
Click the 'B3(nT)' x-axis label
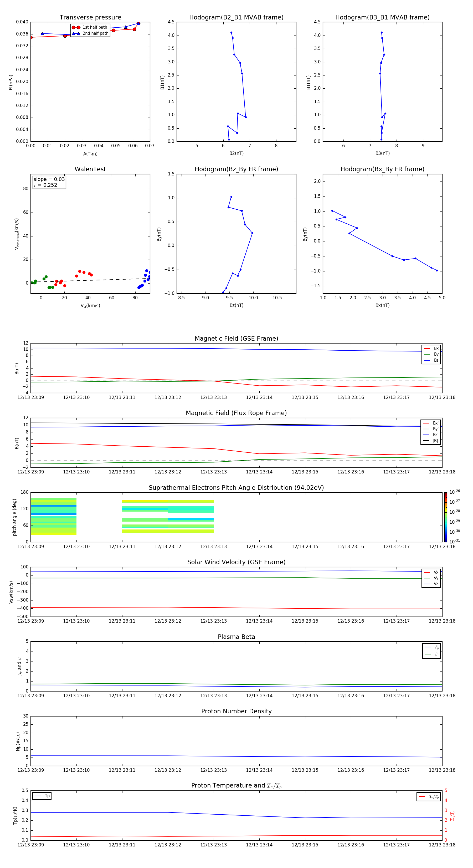click(x=382, y=153)
